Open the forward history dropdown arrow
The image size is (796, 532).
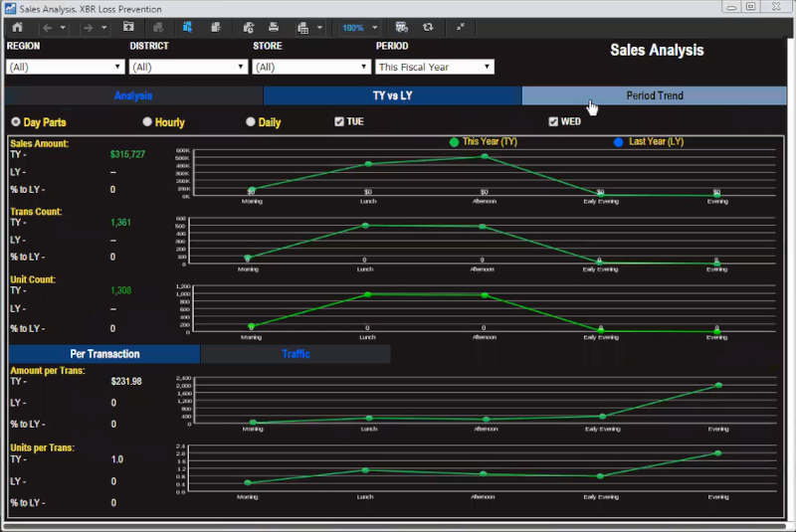point(103,28)
